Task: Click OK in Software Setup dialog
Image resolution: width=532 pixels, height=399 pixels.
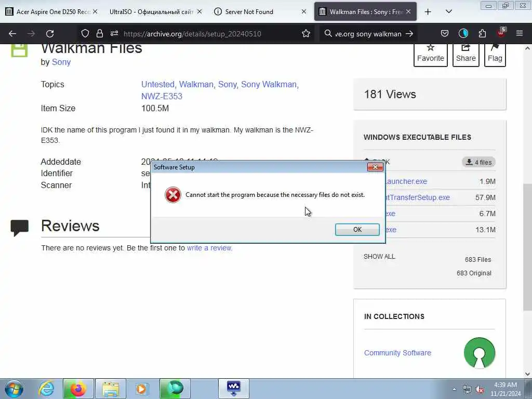Action: click(x=357, y=230)
